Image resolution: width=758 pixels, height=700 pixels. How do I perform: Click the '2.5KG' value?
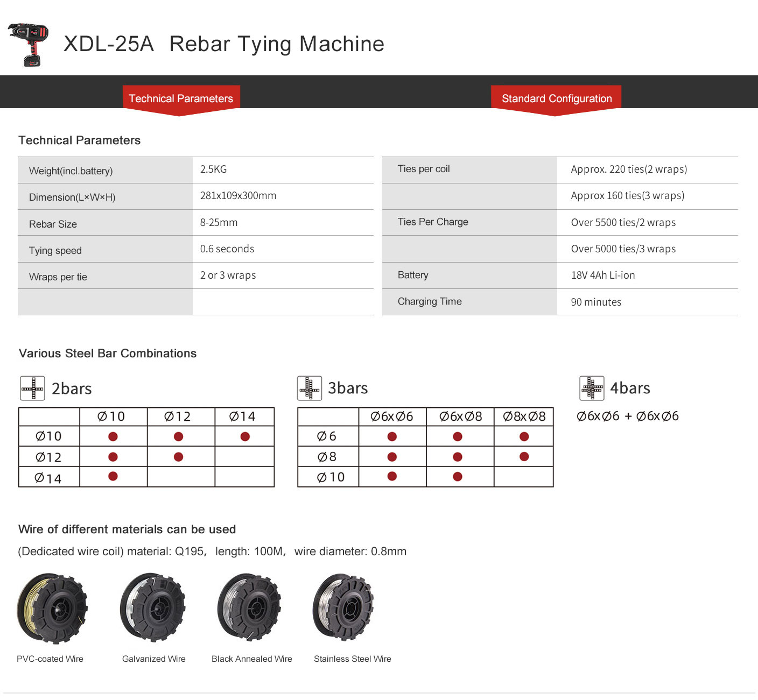tap(214, 169)
